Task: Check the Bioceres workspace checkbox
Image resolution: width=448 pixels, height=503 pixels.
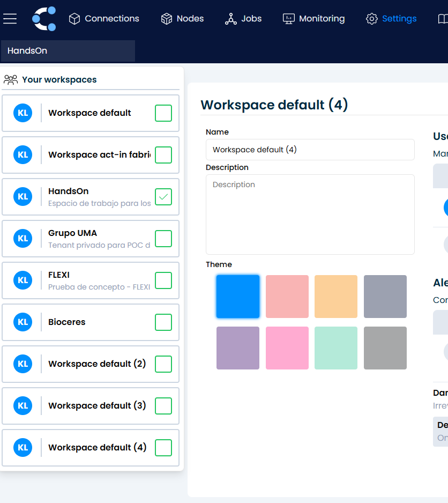Action: point(163,322)
